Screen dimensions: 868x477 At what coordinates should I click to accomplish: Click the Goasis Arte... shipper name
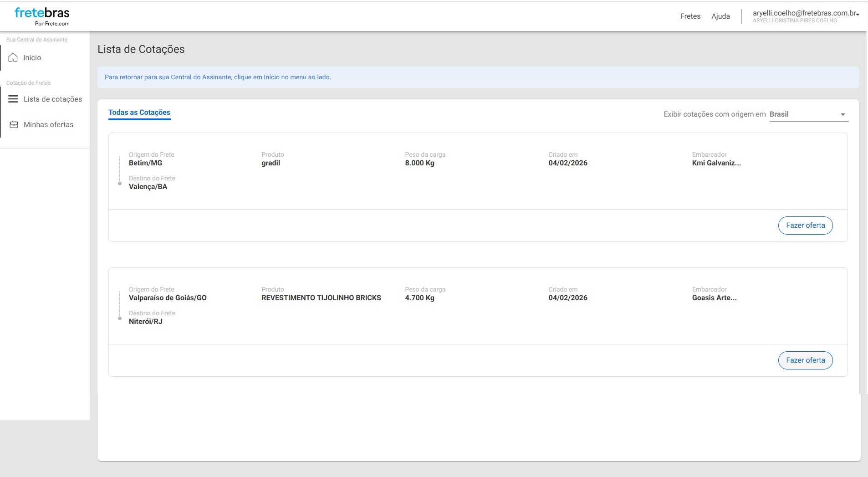pyautogui.click(x=714, y=298)
